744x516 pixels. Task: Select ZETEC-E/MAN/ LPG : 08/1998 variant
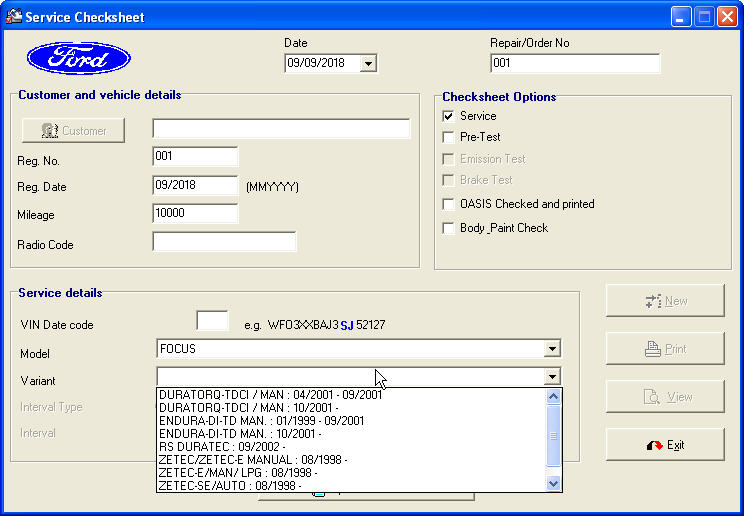(x=351, y=473)
